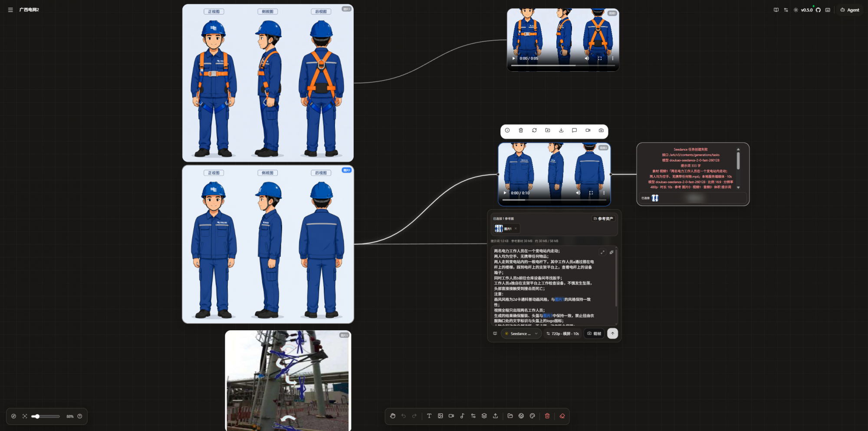The height and width of the screenshot is (431, 868).
Task: Click the camera snapshot icon in node toolbar
Action: pyautogui.click(x=601, y=130)
